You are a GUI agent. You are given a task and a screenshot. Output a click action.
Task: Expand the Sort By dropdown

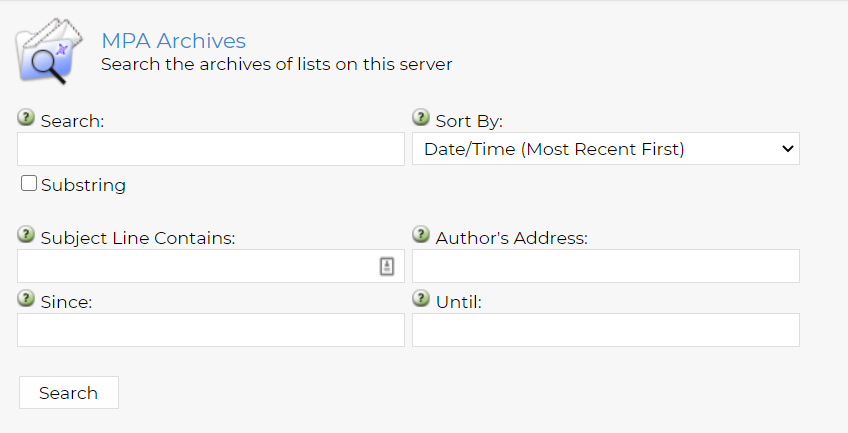pos(605,149)
